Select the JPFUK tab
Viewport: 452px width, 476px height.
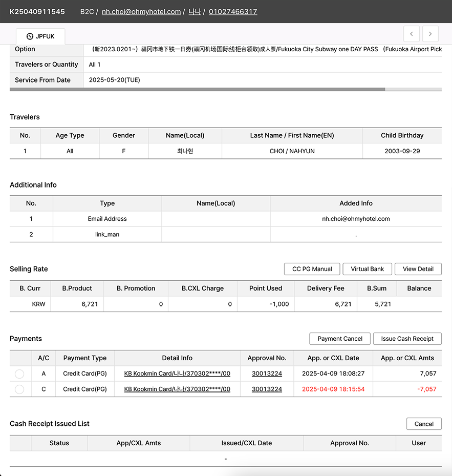tap(40, 36)
